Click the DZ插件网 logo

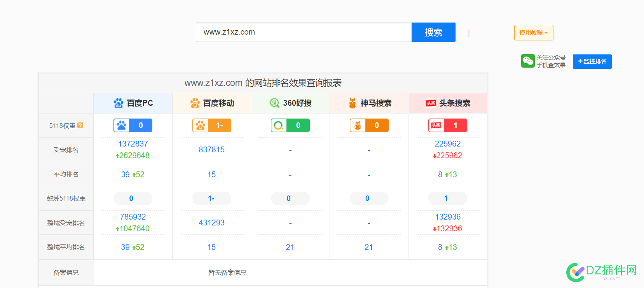(601, 272)
